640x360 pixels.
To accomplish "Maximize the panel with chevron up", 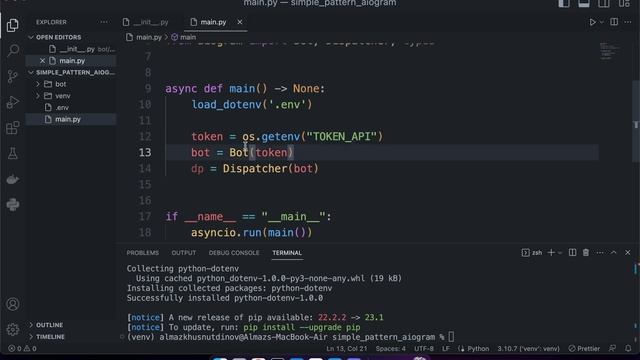I will (x=613, y=253).
